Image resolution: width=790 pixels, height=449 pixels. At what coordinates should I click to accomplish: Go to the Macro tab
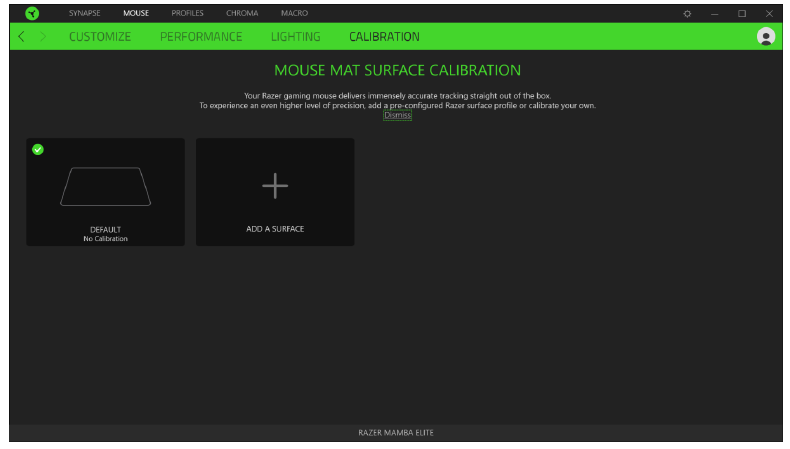(294, 13)
